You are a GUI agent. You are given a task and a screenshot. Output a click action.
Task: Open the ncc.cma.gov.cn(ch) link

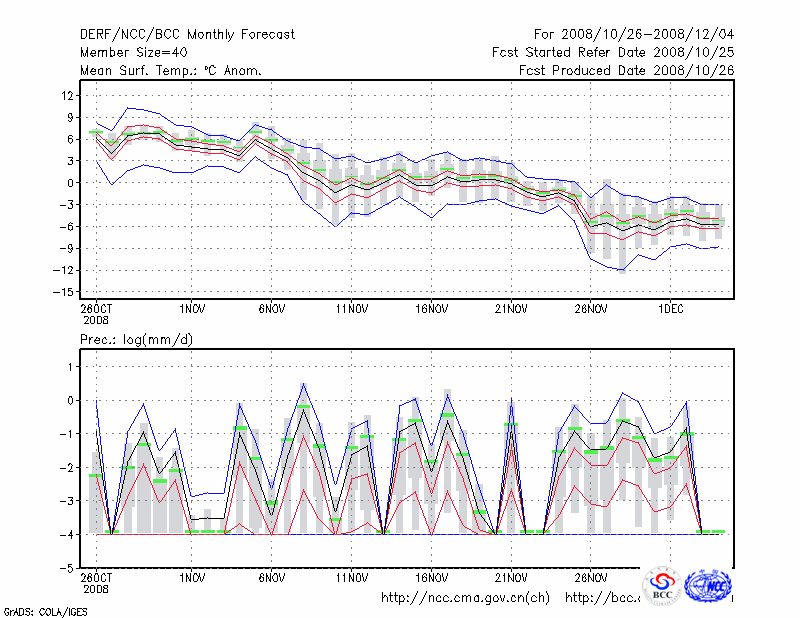point(465,598)
